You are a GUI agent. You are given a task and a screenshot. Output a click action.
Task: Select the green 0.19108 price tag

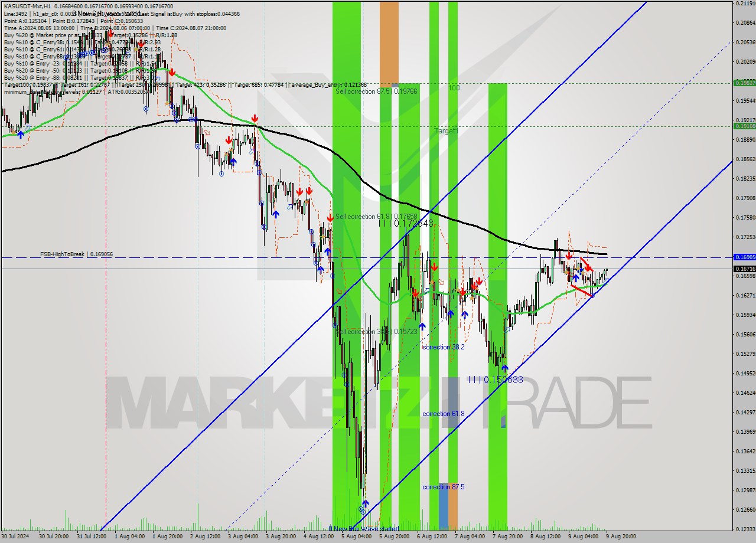coord(744,126)
